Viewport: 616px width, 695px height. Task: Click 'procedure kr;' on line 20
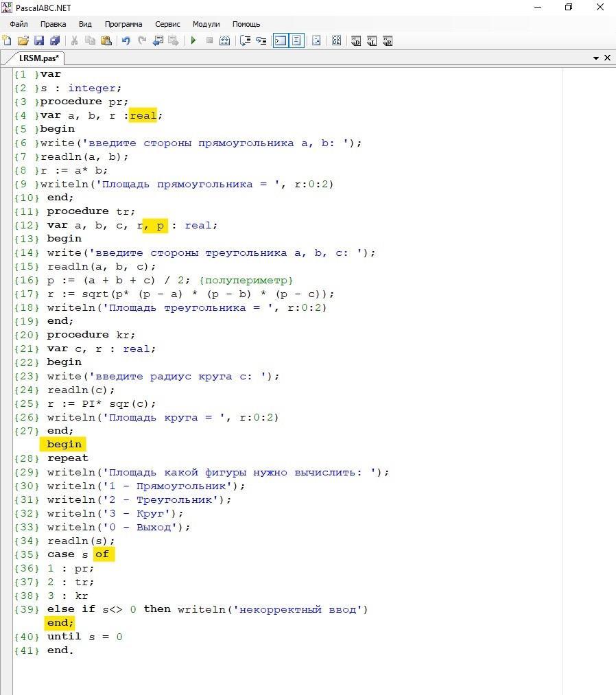coord(91,335)
